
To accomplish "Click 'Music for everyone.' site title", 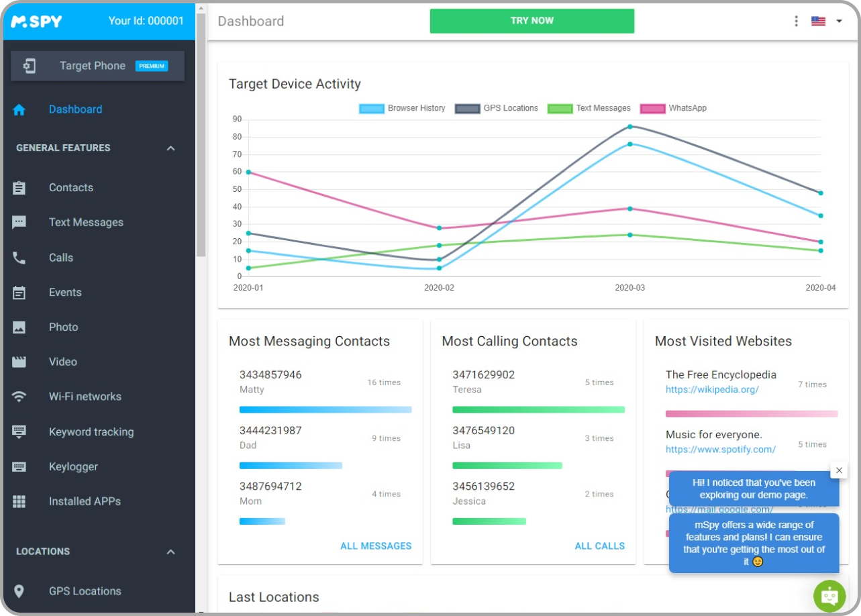I will click(x=714, y=434).
